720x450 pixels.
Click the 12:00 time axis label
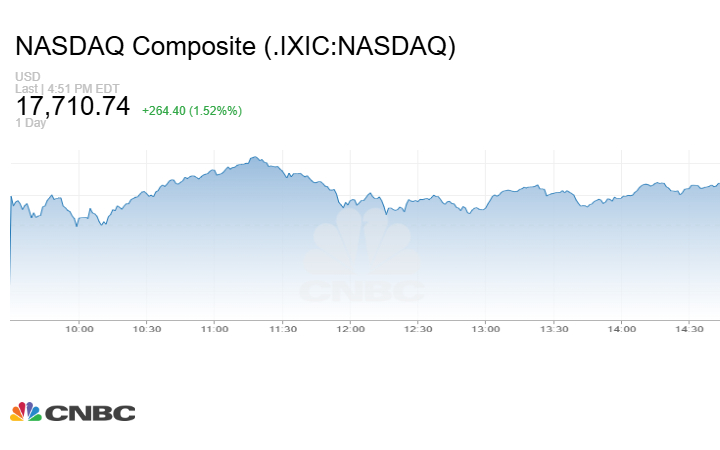click(x=350, y=329)
